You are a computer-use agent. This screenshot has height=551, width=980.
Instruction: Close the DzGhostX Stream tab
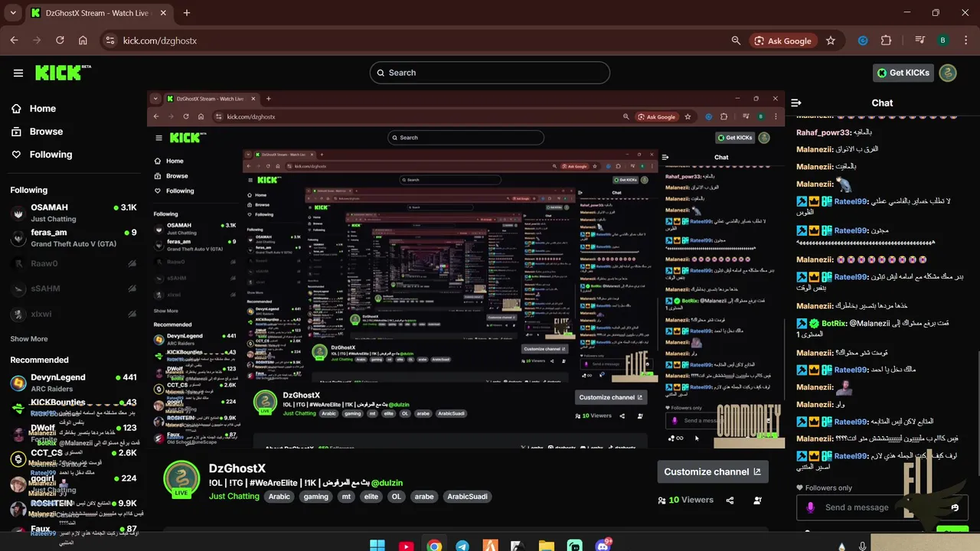[163, 13]
